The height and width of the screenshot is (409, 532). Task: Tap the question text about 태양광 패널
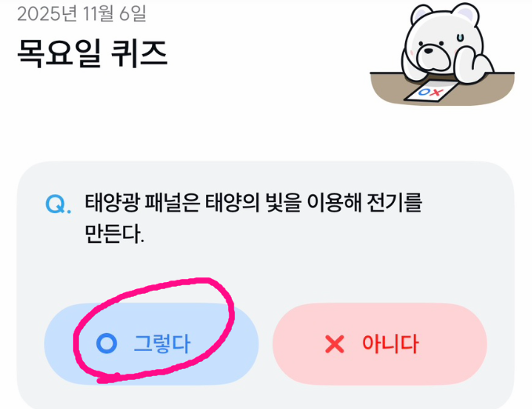click(253, 219)
